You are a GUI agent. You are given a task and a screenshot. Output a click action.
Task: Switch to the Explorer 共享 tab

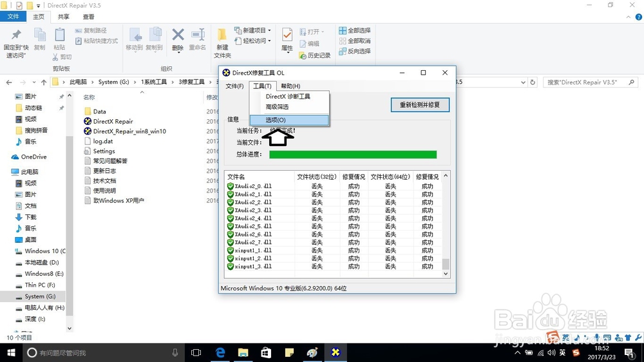pyautogui.click(x=63, y=17)
